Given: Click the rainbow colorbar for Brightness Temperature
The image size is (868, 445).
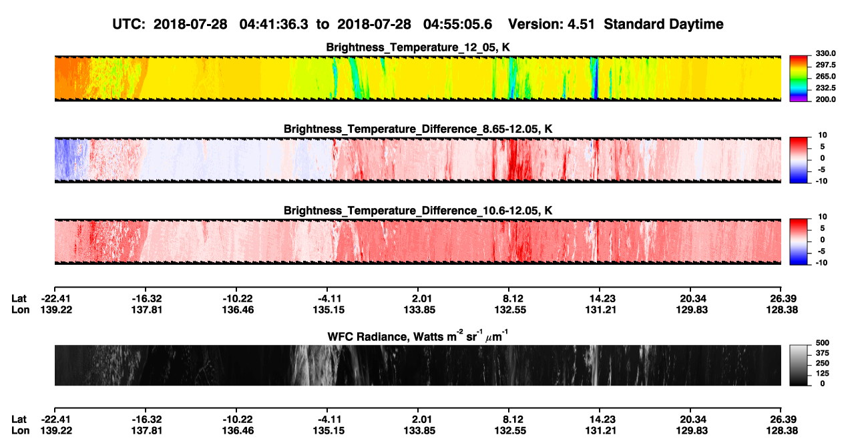Looking at the screenshot, I should 799,79.
